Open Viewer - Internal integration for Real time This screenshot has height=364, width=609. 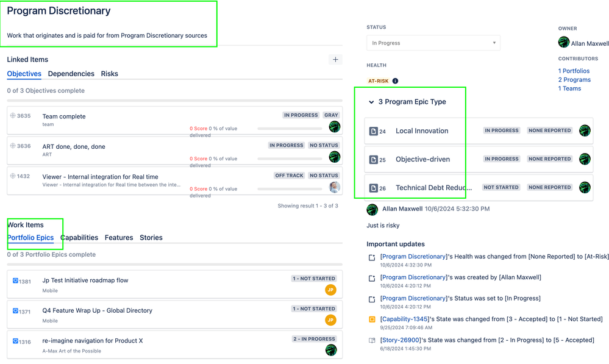coord(100,177)
